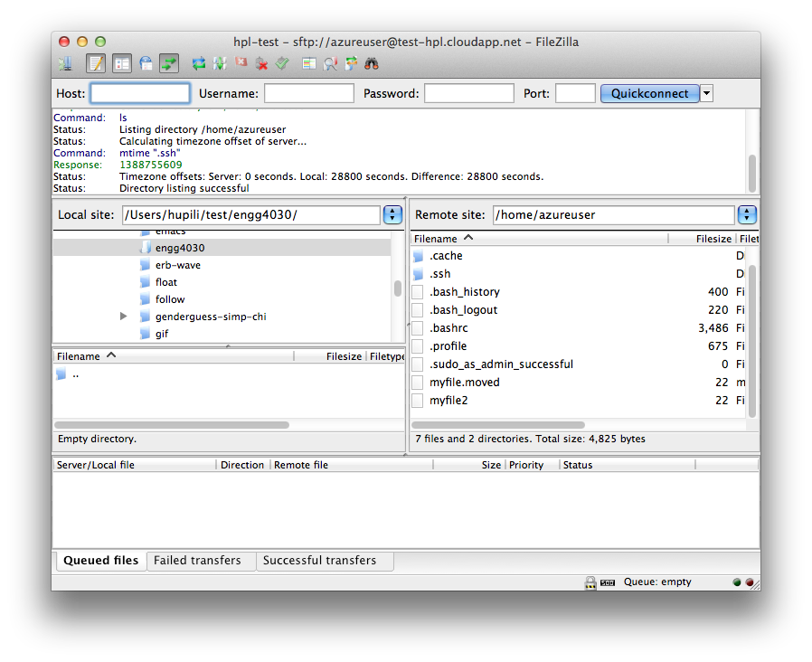Sort local list by Filename header
The width and height of the screenshot is (812, 662).
(174, 356)
